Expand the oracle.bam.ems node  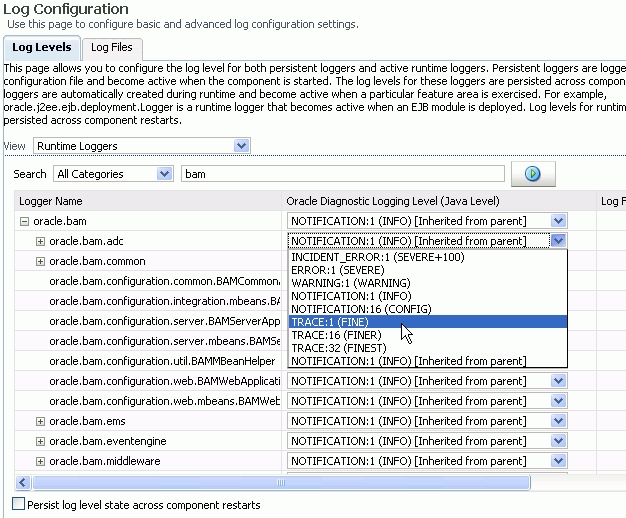(x=40, y=421)
